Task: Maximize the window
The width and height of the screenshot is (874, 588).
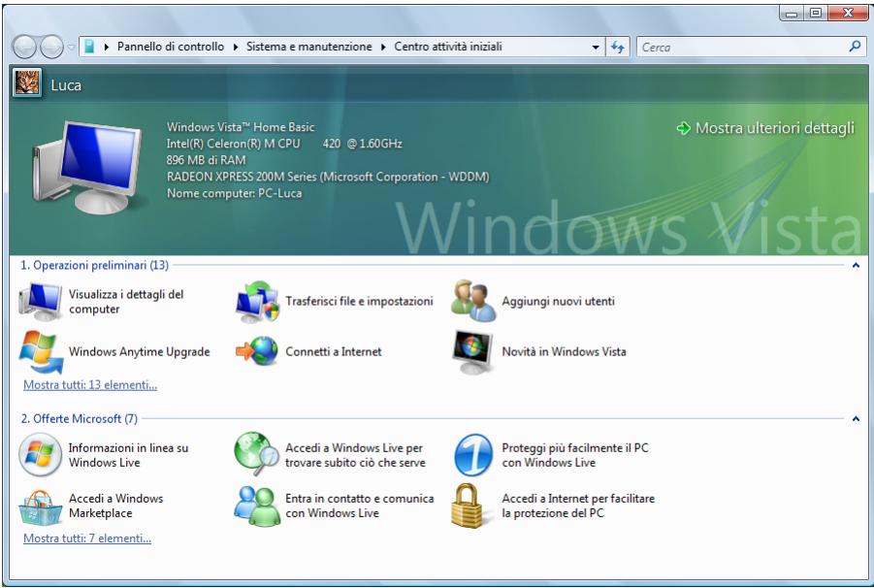Action: click(x=816, y=14)
